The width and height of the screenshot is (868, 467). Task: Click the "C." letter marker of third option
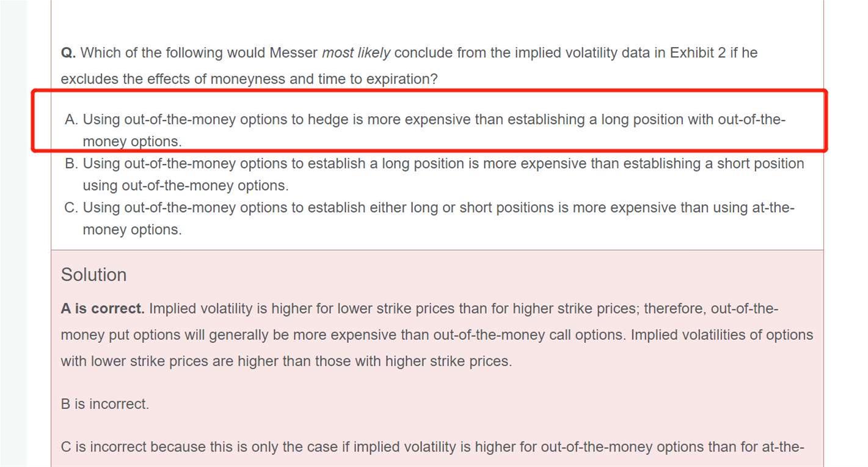71,208
